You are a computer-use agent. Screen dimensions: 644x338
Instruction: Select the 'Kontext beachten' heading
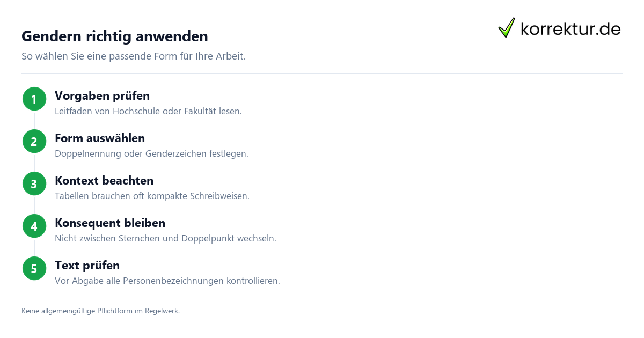pos(104,181)
